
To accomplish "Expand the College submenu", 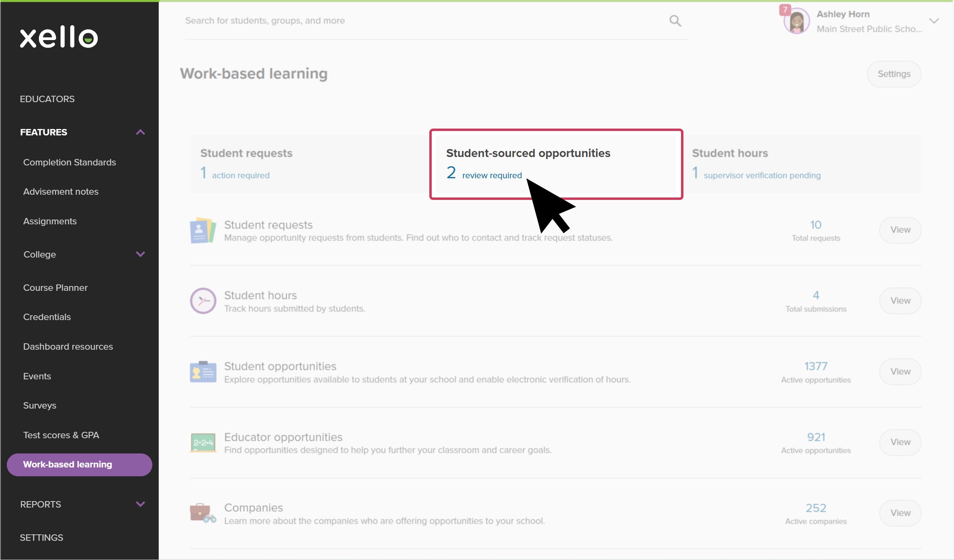I will [x=140, y=254].
